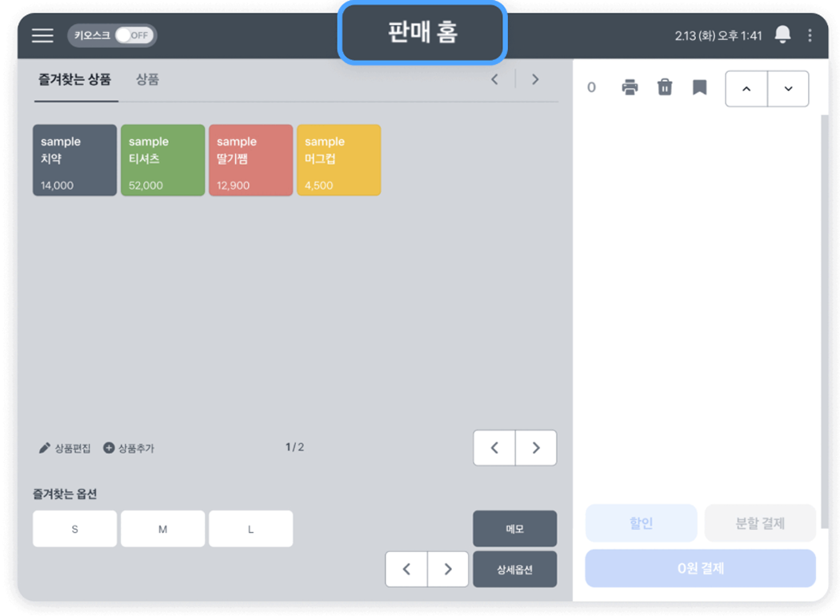Open the hamburger navigation menu
The height and width of the screenshot is (616, 840).
pos(42,35)
